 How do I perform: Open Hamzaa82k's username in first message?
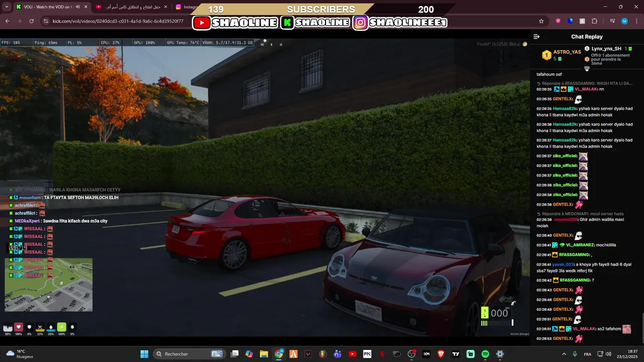565,109
